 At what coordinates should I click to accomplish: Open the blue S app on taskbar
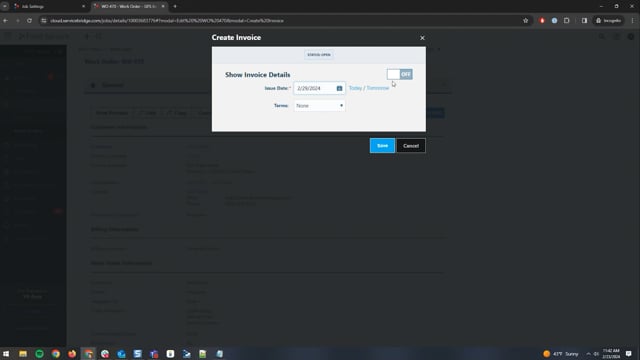click(138, 354)
